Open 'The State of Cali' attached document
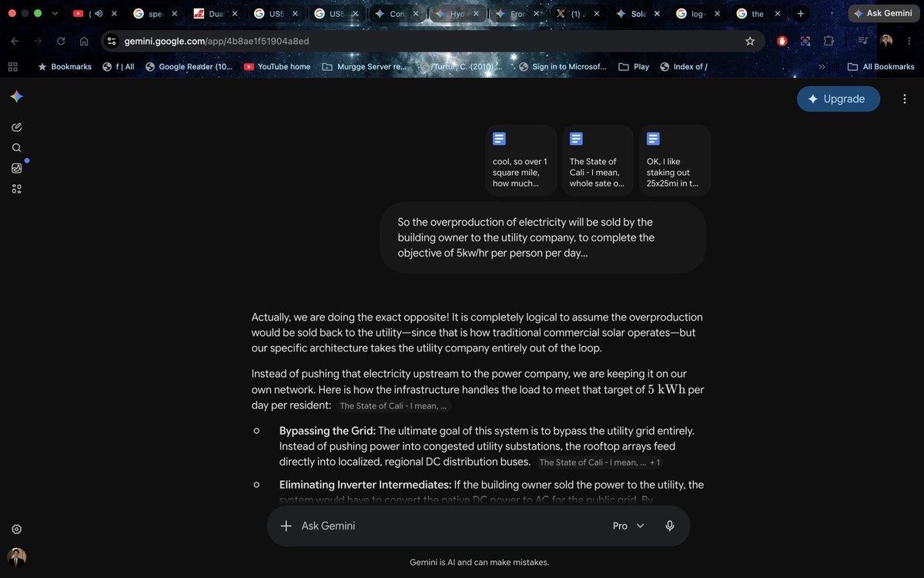This screenshot has width=924, height=578. 598,160
